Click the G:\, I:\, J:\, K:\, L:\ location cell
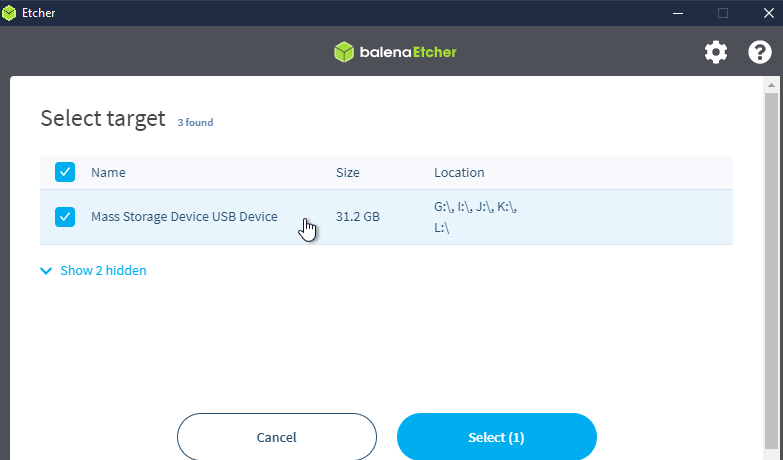 (x=475, y=217)
